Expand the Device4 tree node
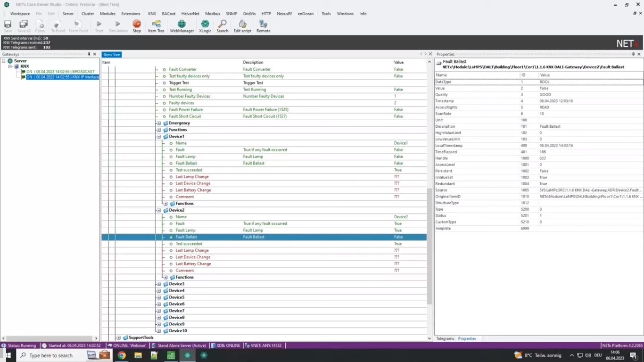 [x=159, y=291]
